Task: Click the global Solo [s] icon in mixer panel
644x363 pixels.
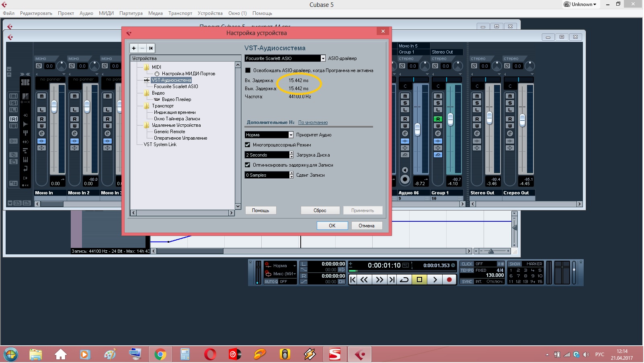Action: point(13,103)
